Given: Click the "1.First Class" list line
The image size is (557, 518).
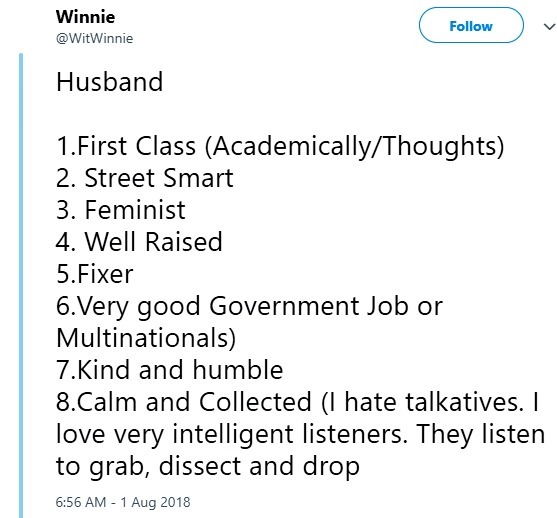Looking at the screenshot, I should [280, 146].
